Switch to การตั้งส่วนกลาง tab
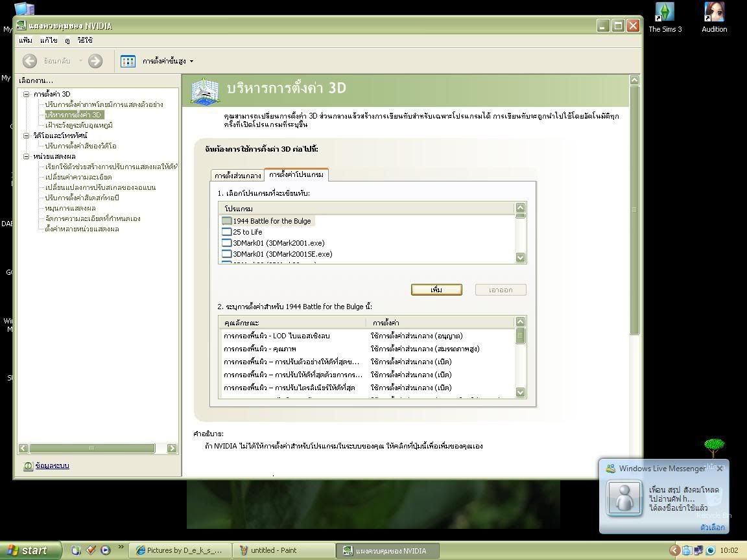747x560 pixels. pos(237,176)
